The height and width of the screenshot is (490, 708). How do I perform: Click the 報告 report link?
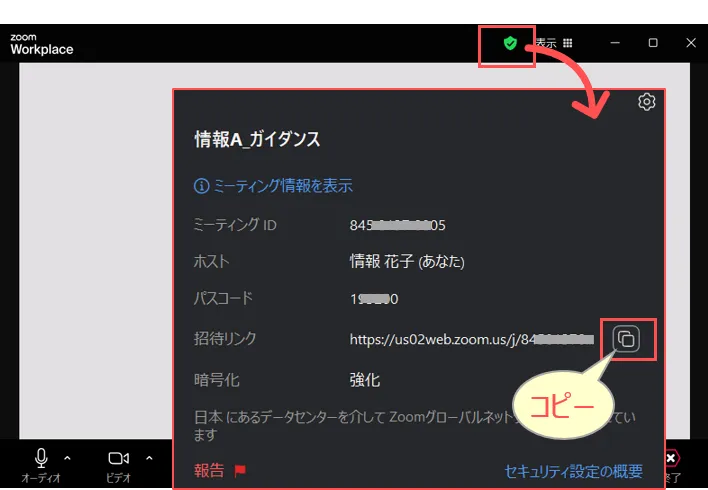click(209, 471)
